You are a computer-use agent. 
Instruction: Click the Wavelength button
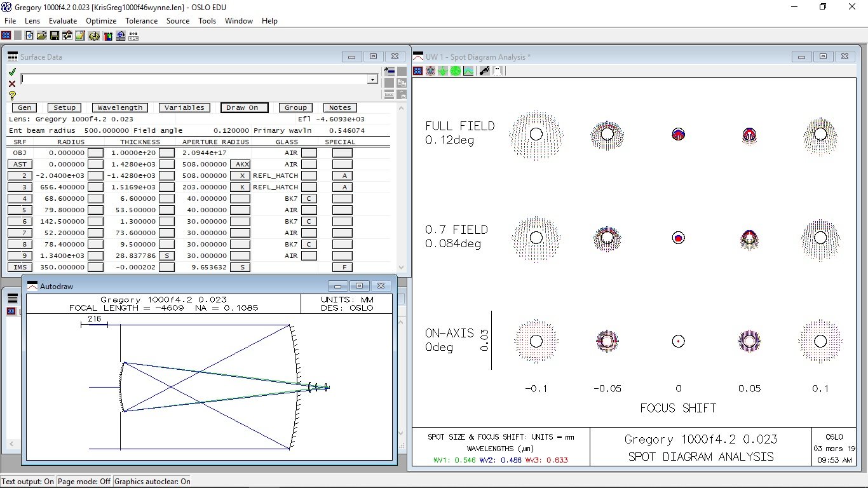120,107
